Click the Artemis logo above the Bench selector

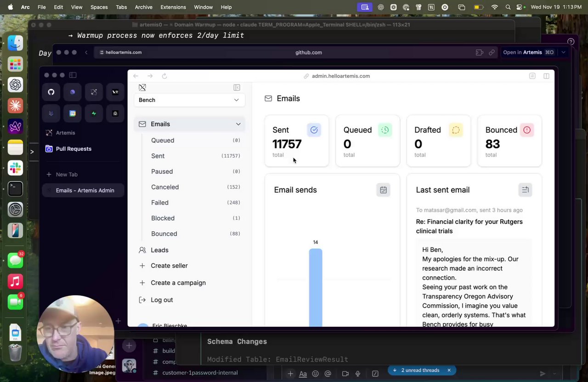point(142,87)
